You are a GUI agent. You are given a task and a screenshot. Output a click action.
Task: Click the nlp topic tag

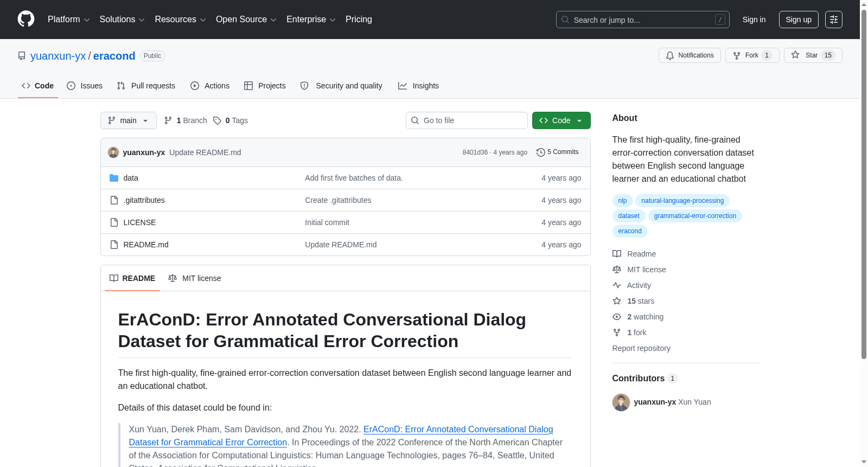click(x=622, y=201)
